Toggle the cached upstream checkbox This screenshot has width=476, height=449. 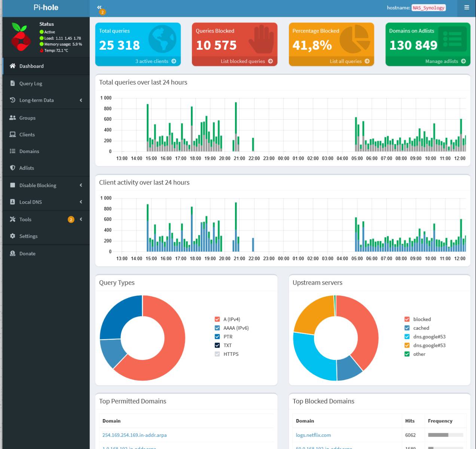click(x=407, y=328)
